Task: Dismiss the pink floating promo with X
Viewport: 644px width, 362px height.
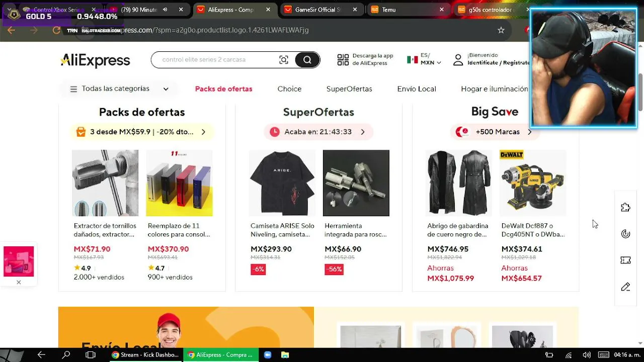Action: click(x=19, y=282)
